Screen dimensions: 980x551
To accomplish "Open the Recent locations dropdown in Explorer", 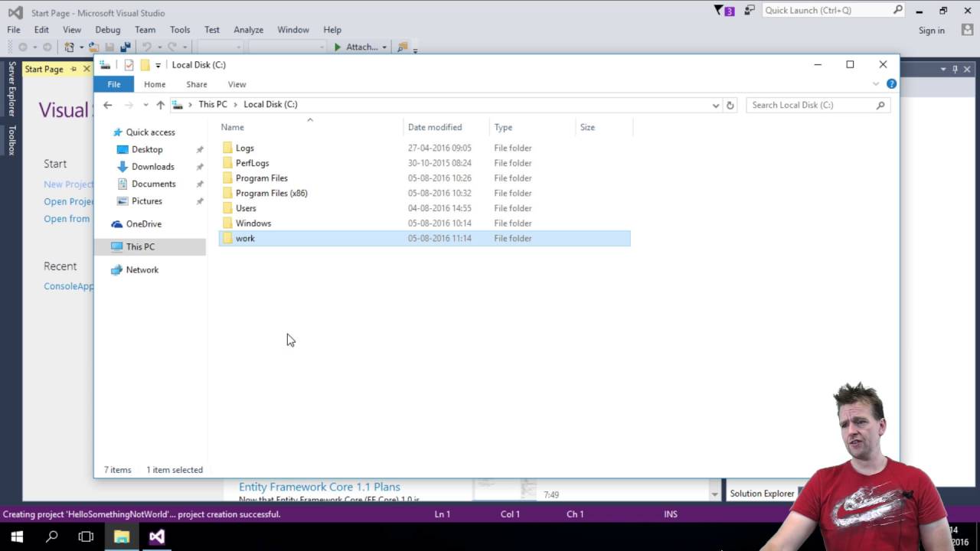I will point(145,105).
